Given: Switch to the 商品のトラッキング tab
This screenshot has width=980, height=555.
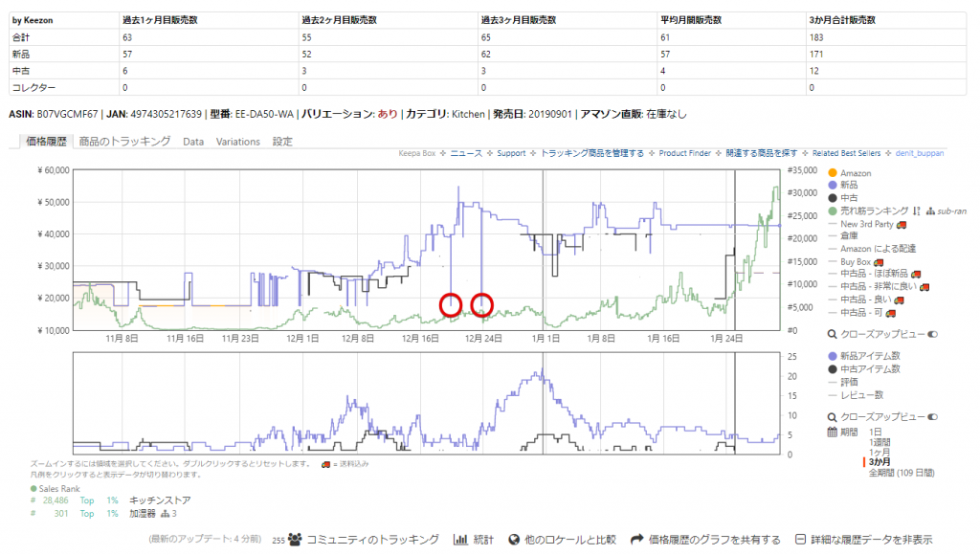Looking at the screenshot, I should click(x=124, y=142).
